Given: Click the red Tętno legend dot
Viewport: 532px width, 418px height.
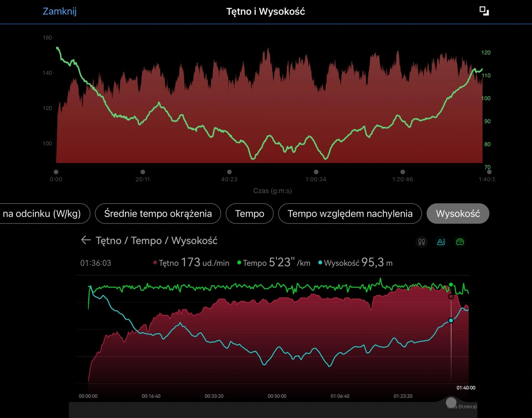Looking at the screenshot, I should click(x=155, y=263).
